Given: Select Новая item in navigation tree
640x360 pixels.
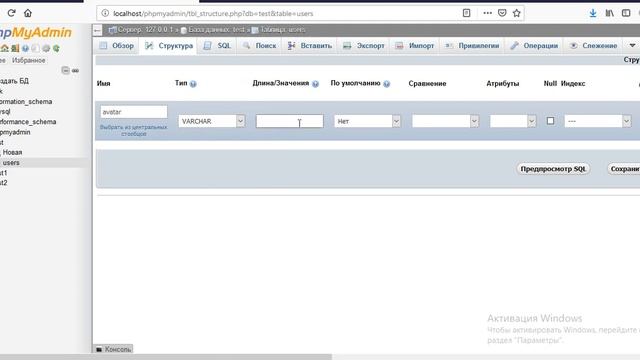Looking at the screenshot, I should tap(12, 152).
